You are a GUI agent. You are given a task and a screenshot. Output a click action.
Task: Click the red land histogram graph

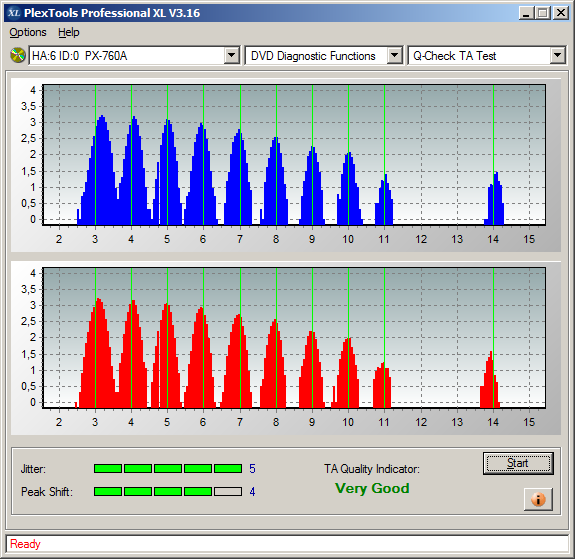(294, 338)
